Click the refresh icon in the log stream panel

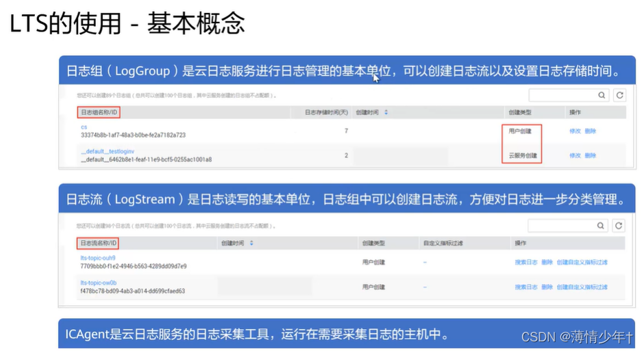619,226
